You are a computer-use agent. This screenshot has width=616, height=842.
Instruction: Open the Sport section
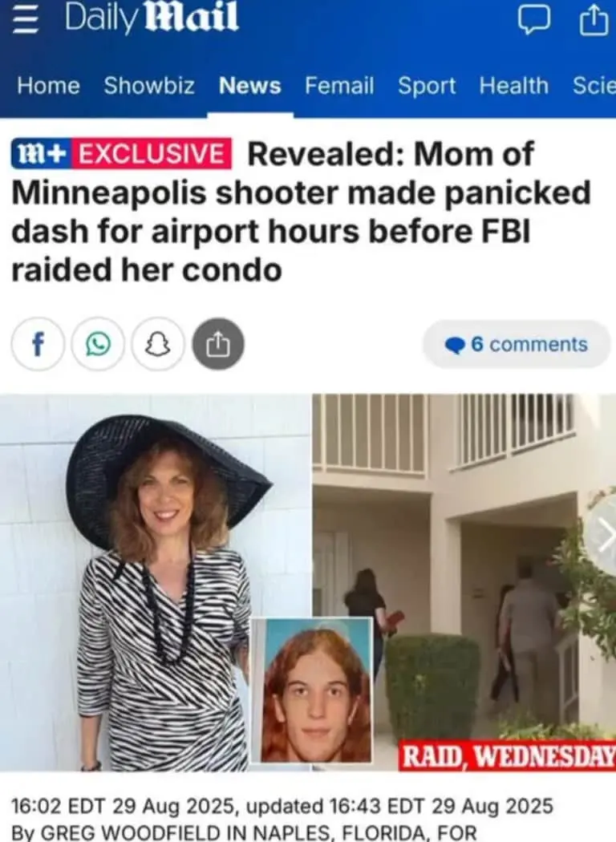427,86
